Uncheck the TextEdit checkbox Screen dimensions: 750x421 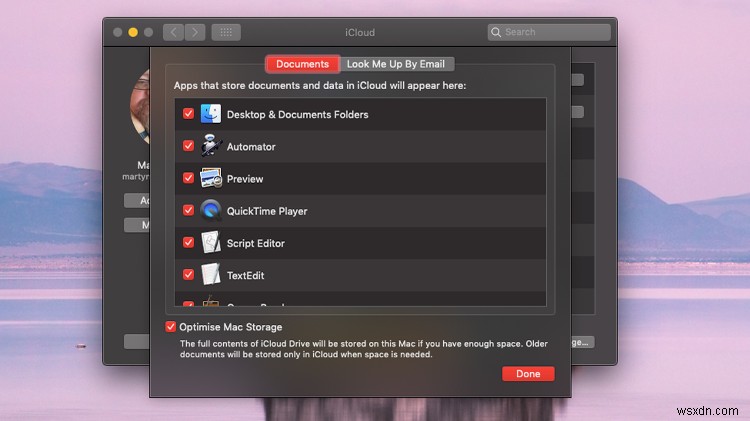pos(188,275)
